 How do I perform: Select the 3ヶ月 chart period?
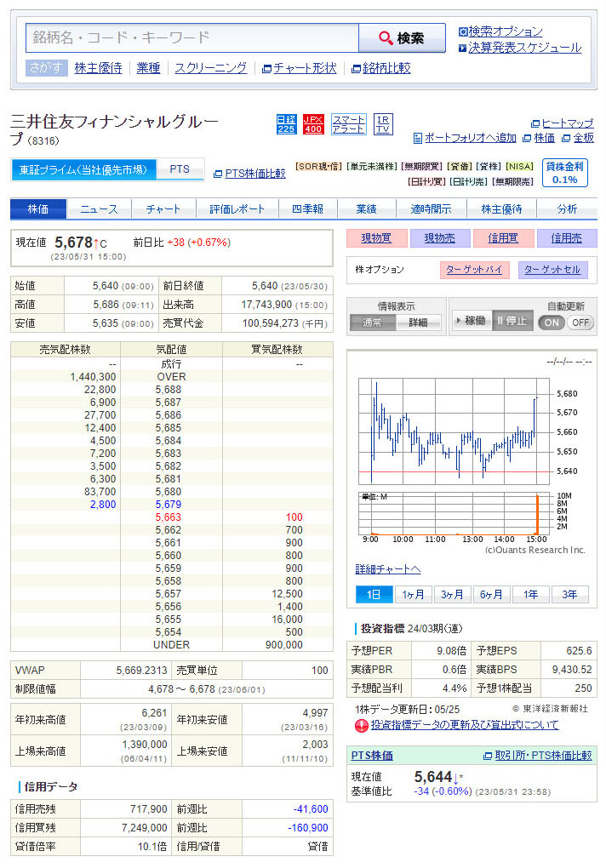click(x=453, y=595)
